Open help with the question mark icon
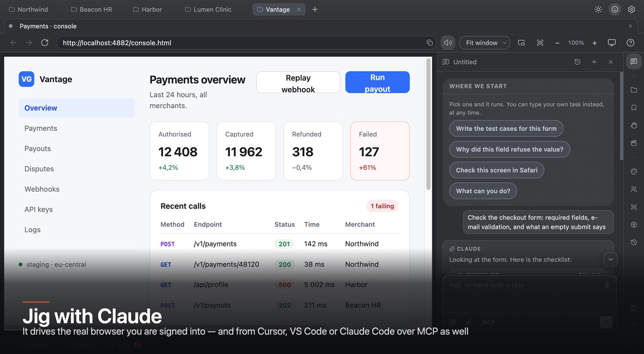The image size is (644, 354). (x=631, y=43)
